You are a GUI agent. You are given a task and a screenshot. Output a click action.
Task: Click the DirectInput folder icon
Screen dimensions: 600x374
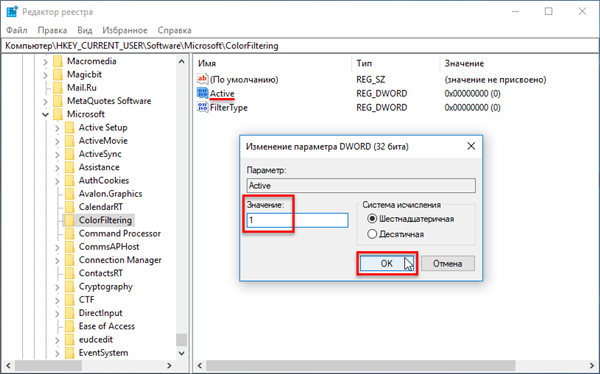(70, 313)
